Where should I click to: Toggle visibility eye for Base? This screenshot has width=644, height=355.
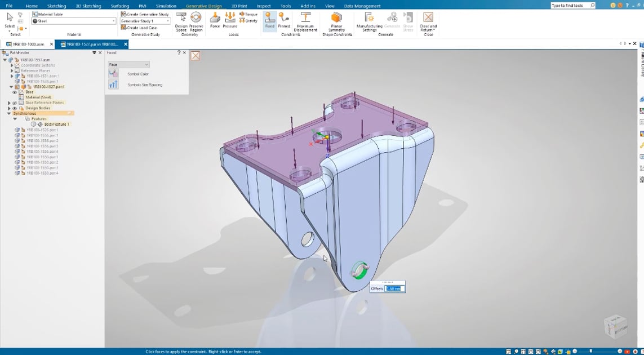[x=15, y=92]
